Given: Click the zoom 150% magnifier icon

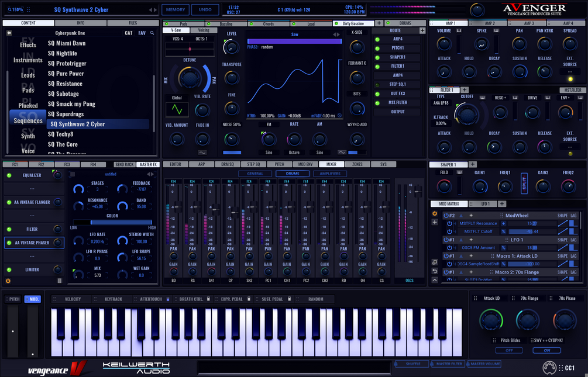Looking at the screenshot, I should coord(9,10).
